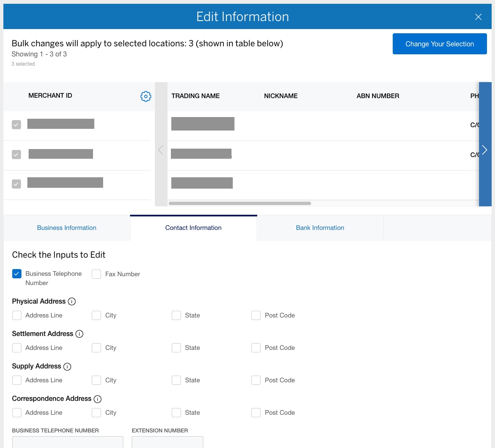Viewport: 495px width, 448px height.
Task: Close the Edit Information dialog
Action: [x=478, y=17]
